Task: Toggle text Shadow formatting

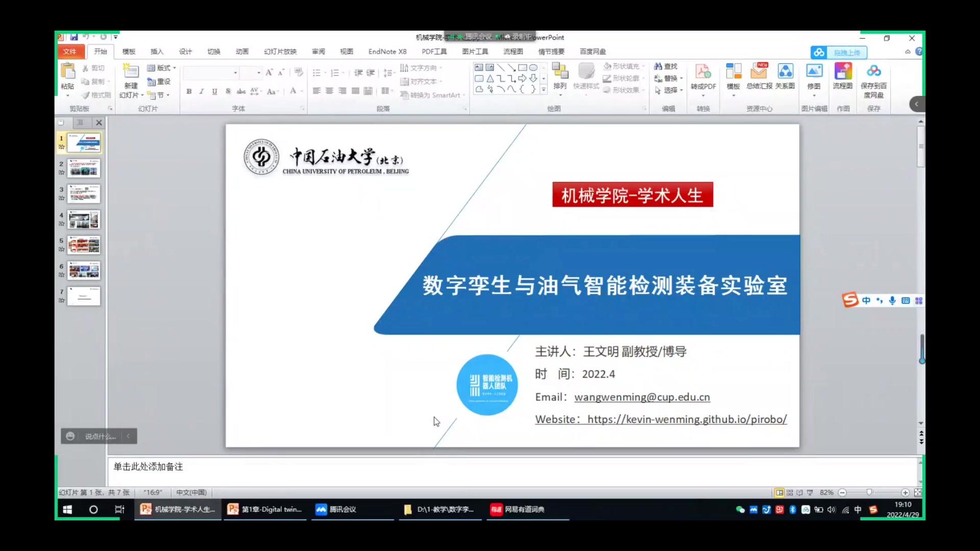Action: pyautogui.click(x=228, y=91)
